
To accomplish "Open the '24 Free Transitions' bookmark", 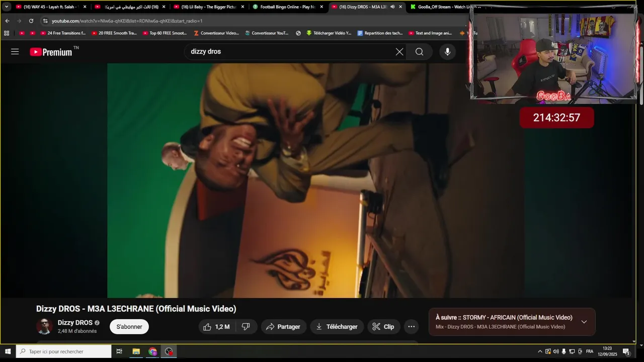I will 62,33.
